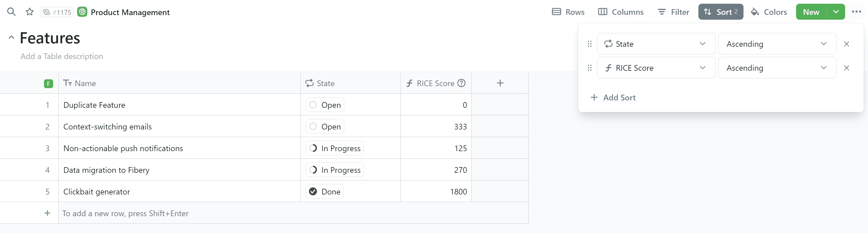Grab the State sort drag handle

click(x=589, y=44)
